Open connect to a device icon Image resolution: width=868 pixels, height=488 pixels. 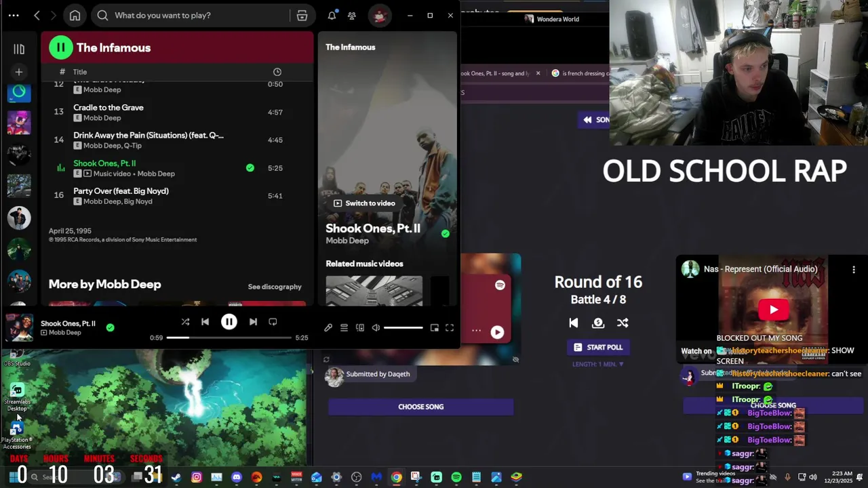360,328
